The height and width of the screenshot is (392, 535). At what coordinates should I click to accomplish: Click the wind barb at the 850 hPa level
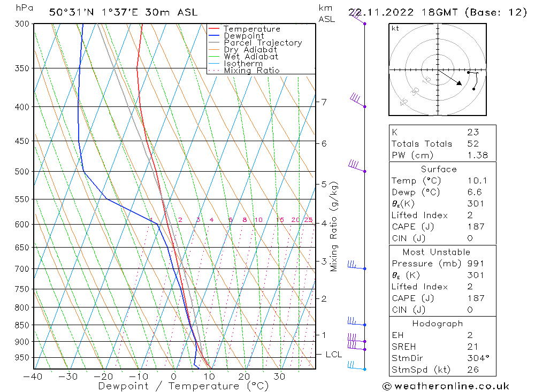(357, 321)
